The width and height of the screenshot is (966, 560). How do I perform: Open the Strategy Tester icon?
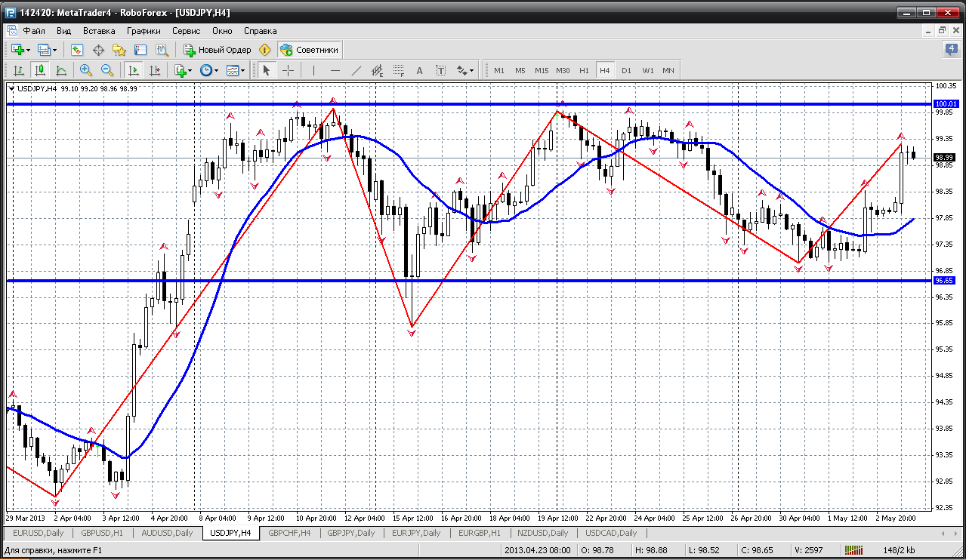[162, 50]
